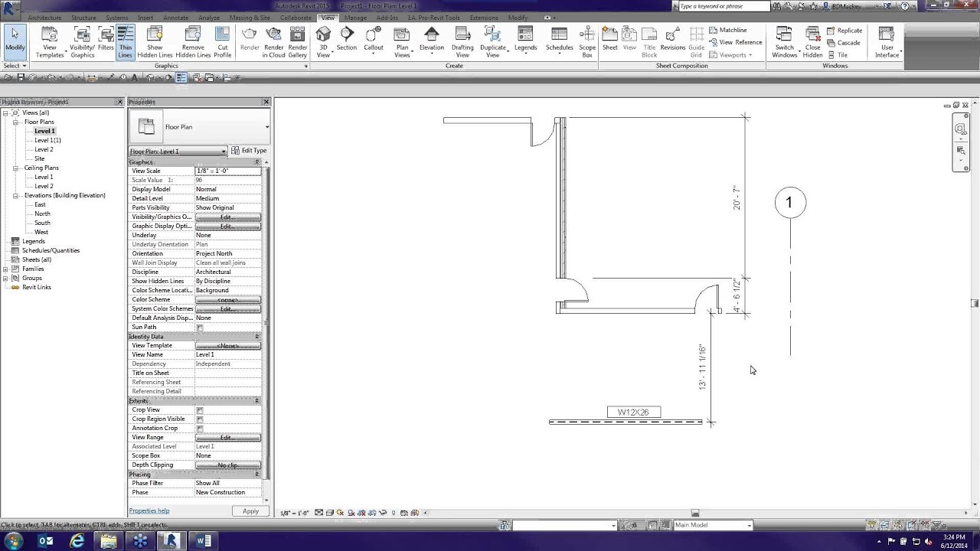Collapse Elevations (Building Elevation) node
Screen dimensions: 980x551
(x=16, y=195)
